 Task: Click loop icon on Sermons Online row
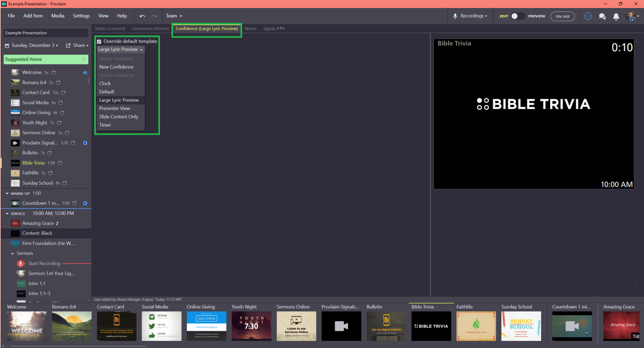[67, 133]
